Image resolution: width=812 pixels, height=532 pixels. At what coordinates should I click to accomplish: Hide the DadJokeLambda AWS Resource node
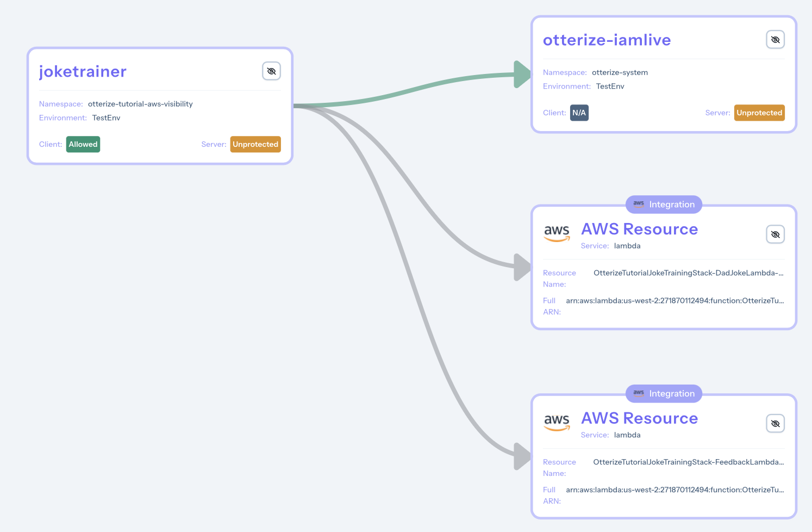(x=775, y=234)
